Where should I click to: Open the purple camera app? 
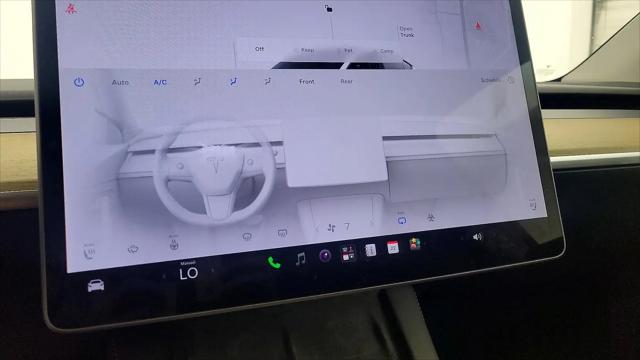325,256
